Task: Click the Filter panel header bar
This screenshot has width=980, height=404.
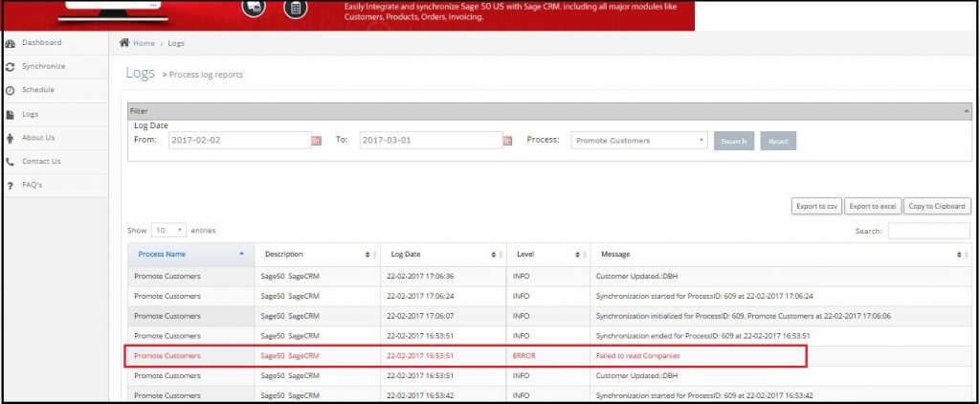Action: coord(549,111)
